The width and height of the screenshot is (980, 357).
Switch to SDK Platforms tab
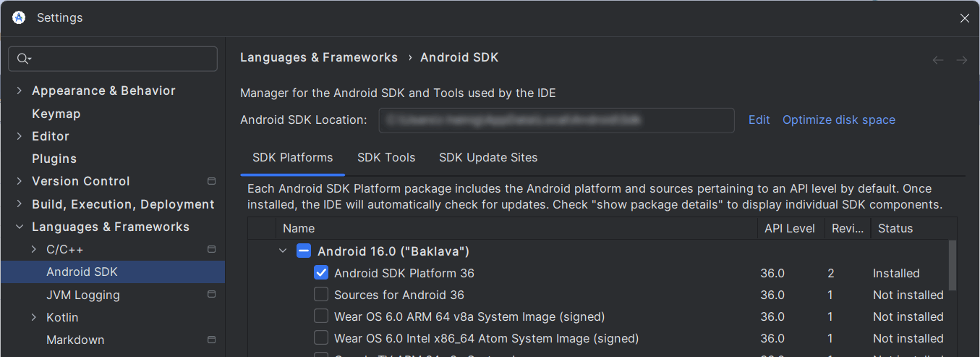coord(292,157)
